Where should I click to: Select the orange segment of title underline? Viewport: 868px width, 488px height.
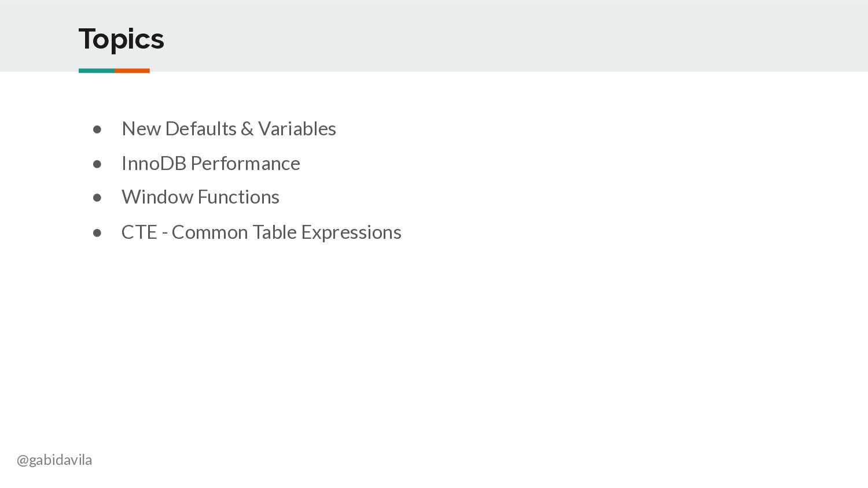[132, 71]
